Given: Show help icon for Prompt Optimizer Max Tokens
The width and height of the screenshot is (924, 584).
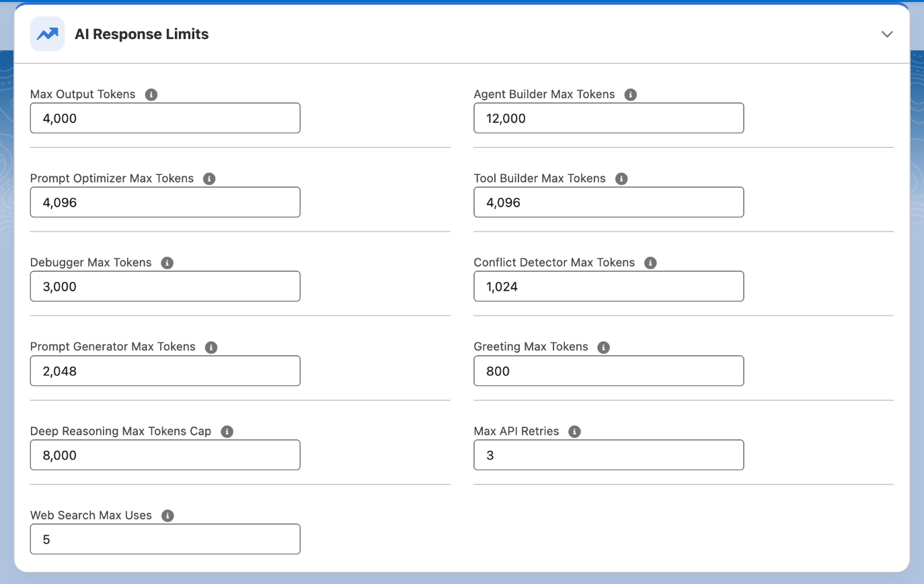Looking at the screenshot, I should click(209, 179).
